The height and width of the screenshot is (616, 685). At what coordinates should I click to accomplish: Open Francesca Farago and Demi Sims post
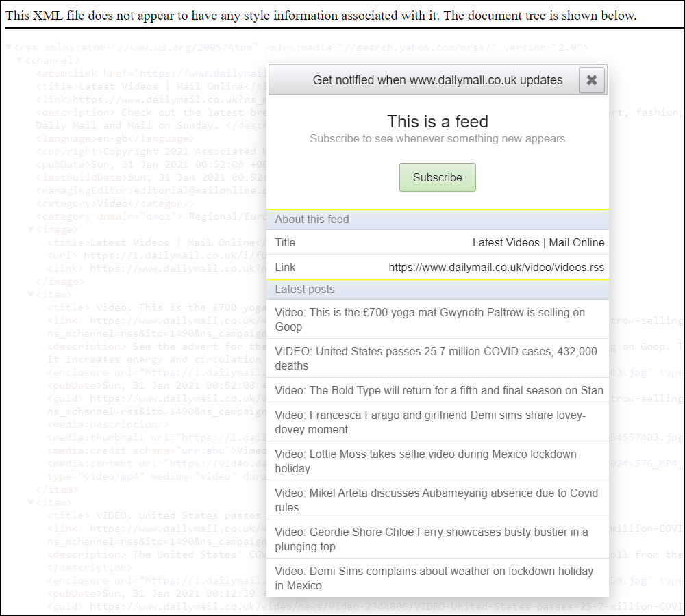(437, 422)
